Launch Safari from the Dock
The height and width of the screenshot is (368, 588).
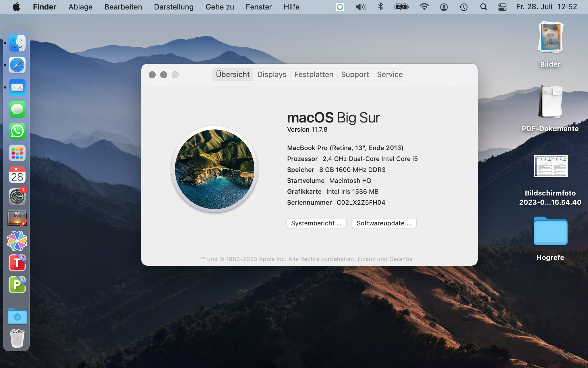click(x=17, y=65)
